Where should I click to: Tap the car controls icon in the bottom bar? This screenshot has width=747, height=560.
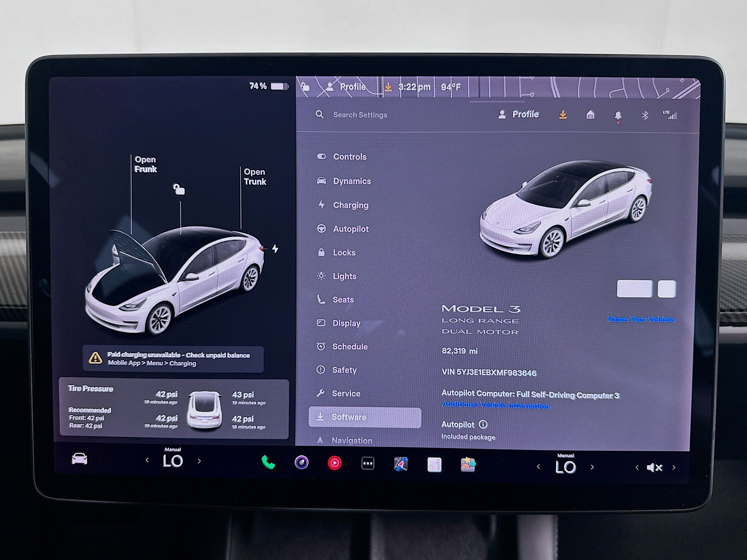point(79,459)
